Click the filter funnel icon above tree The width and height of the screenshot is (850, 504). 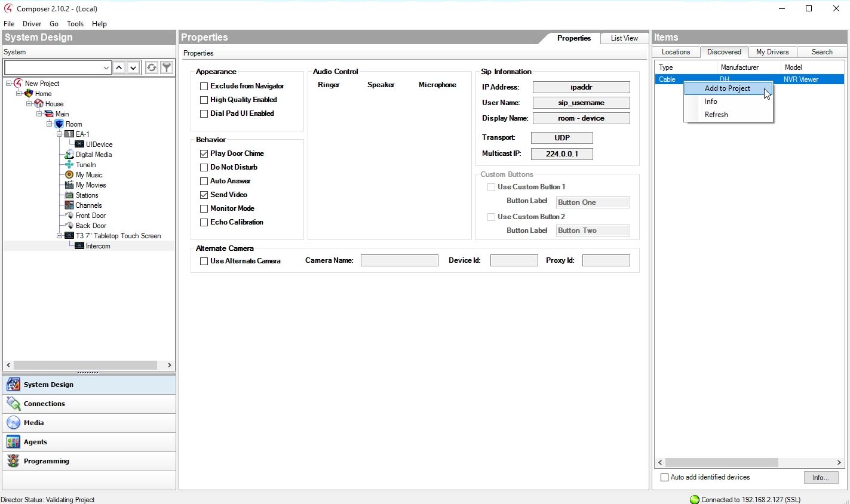point(167,67)
